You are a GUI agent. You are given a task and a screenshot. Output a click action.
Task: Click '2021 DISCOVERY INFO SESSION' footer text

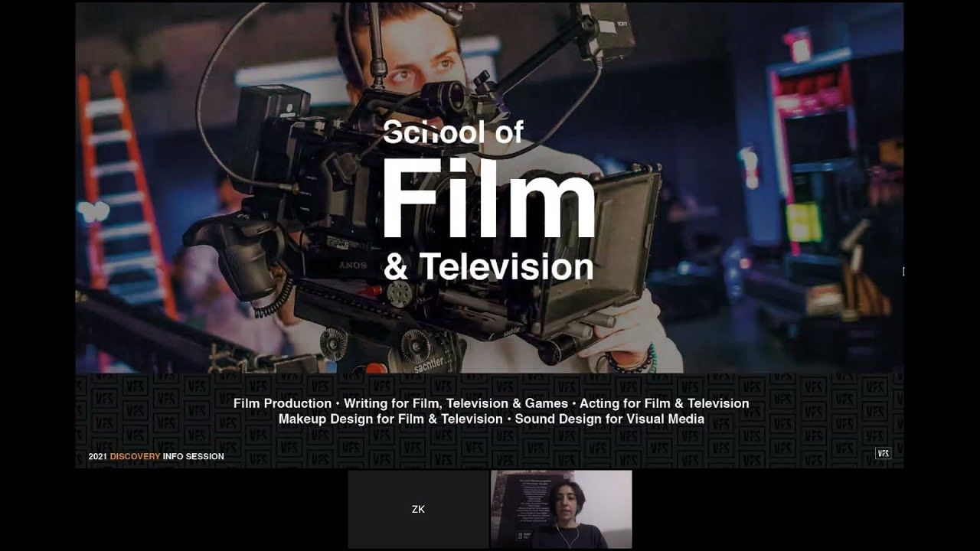[156, 456]
